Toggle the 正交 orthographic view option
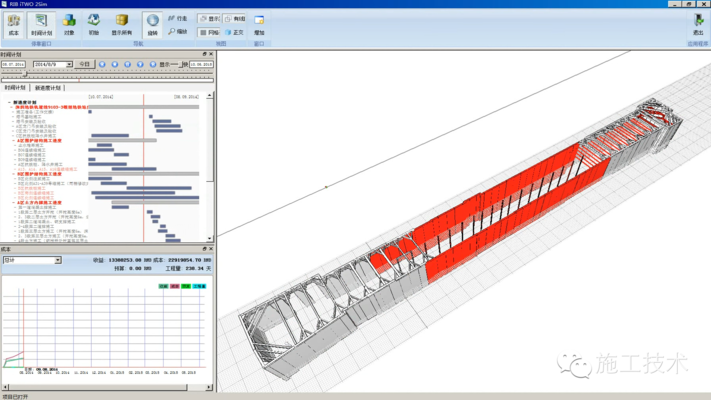This screenshot has height=400, width=711. [x=234, y=32]
